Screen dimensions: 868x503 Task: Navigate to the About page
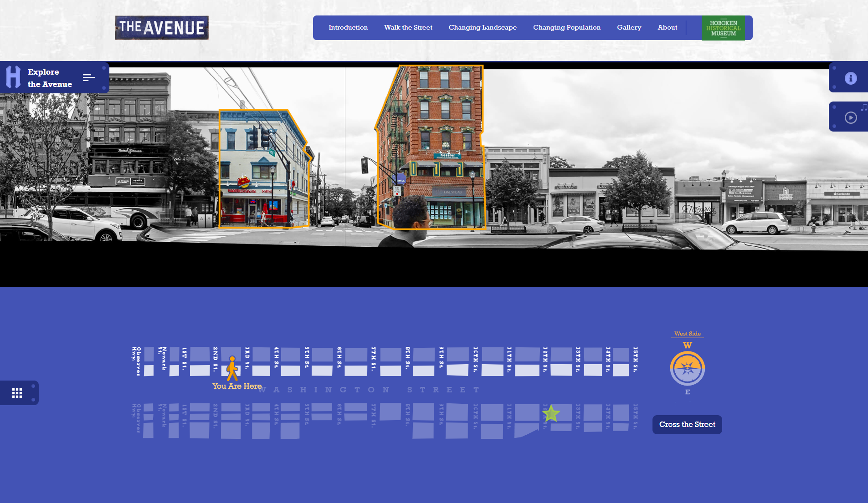pyautogui.click(x=667, y=28)
